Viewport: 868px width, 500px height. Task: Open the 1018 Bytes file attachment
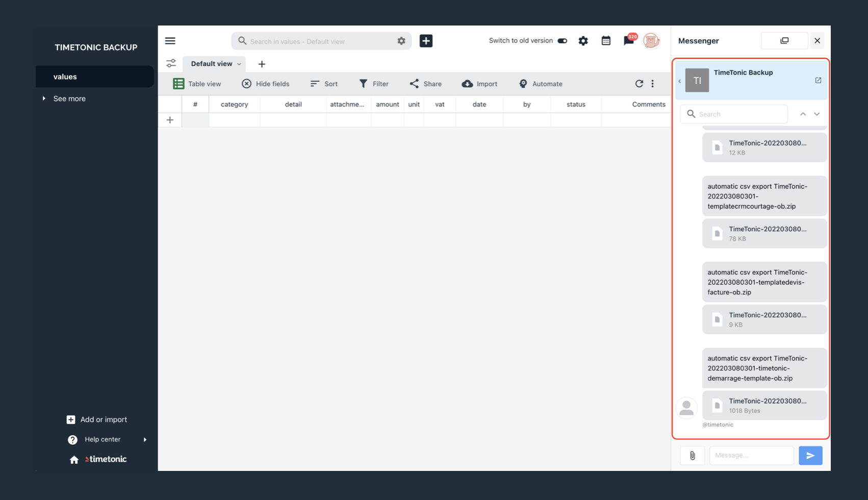click(x=764, y=406)
